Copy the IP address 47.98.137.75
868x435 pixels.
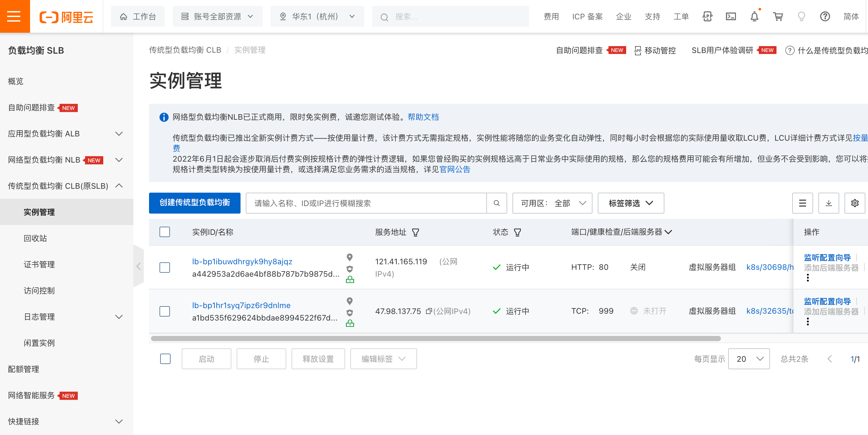point(429,311)
